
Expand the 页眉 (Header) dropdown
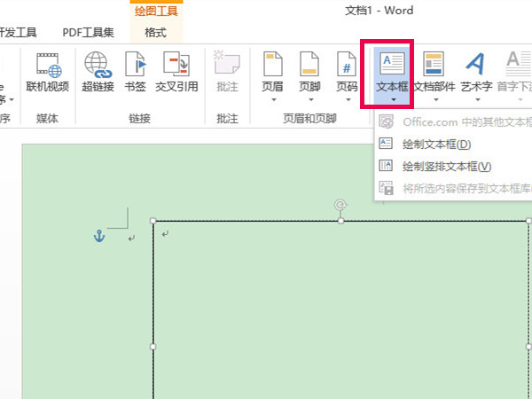272,100
